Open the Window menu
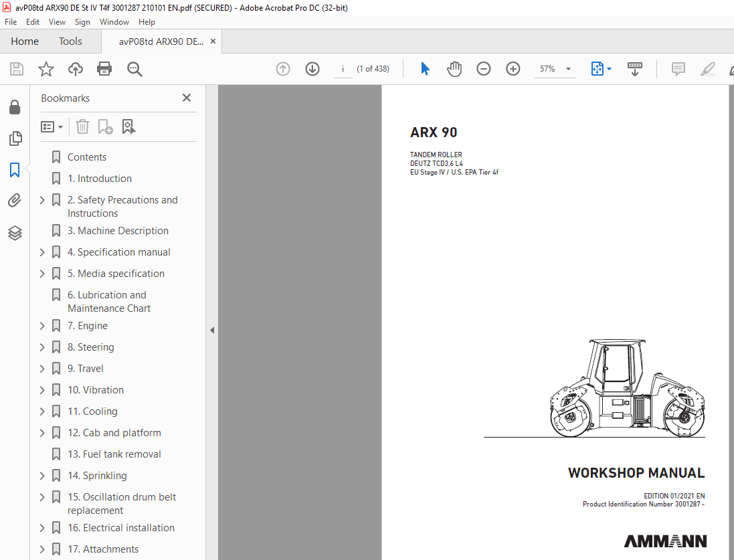Viewport: 734px width, 560px height. (x=114, y=22)
